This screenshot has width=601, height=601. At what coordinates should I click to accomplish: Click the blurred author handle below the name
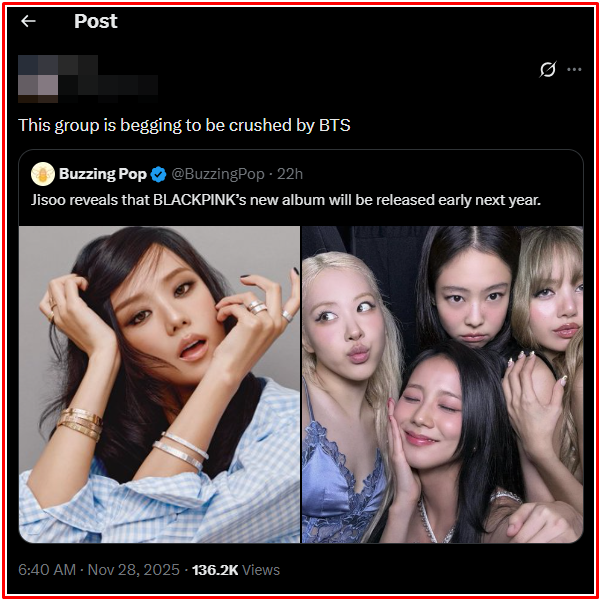[x=108, y=85]
